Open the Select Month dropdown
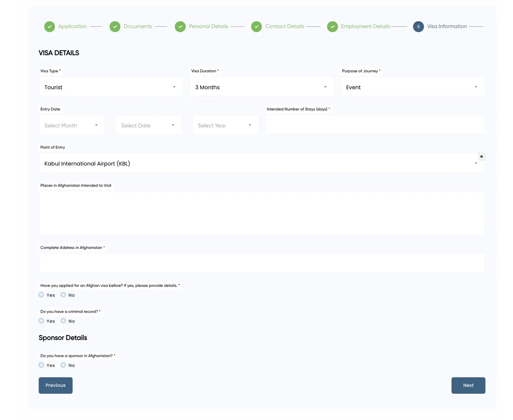513x420 pixels. pos(72,125)
